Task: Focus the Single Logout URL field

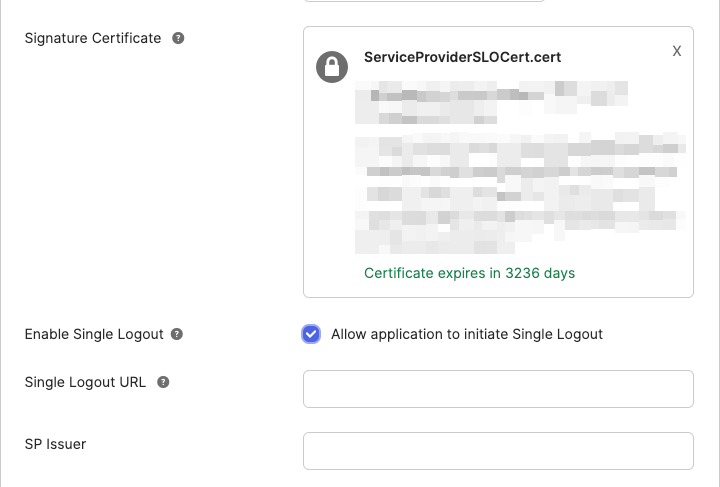Action: click(x=498, y=389)
